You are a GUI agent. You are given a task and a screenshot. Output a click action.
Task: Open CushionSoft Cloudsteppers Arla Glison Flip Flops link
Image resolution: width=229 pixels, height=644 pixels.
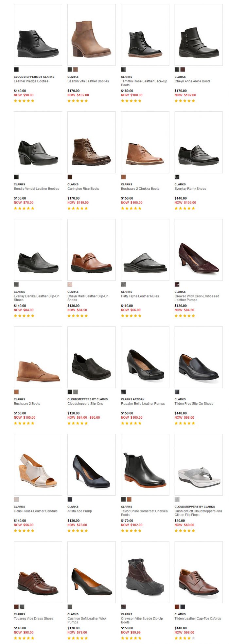[198, 513]
